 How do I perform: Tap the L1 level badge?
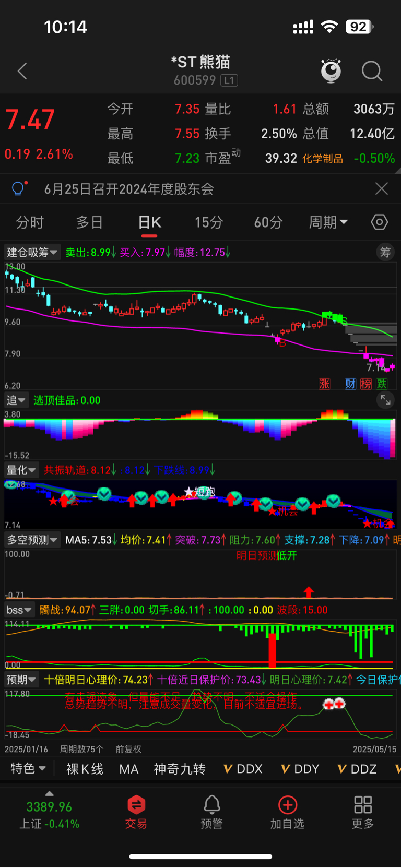[229, 80]
